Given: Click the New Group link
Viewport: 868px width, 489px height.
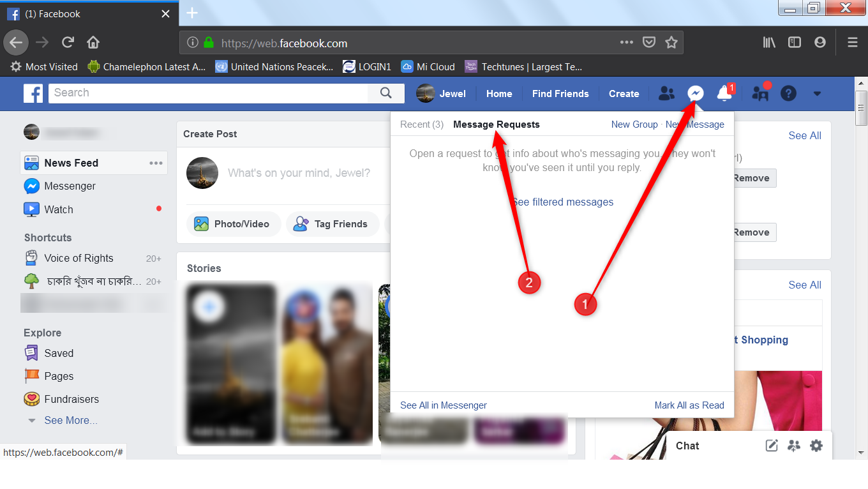Looking at the screenshot, I should (x=634, y=124).
